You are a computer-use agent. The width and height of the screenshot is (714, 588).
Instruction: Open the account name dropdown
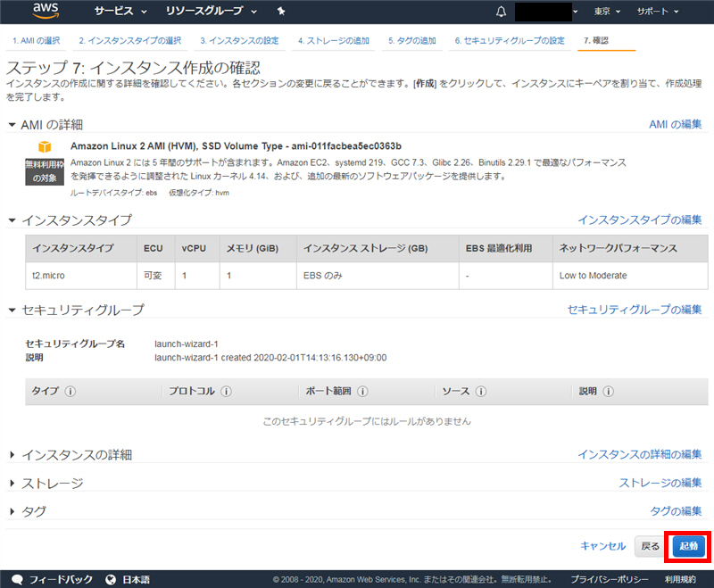(x=546, y=12)
